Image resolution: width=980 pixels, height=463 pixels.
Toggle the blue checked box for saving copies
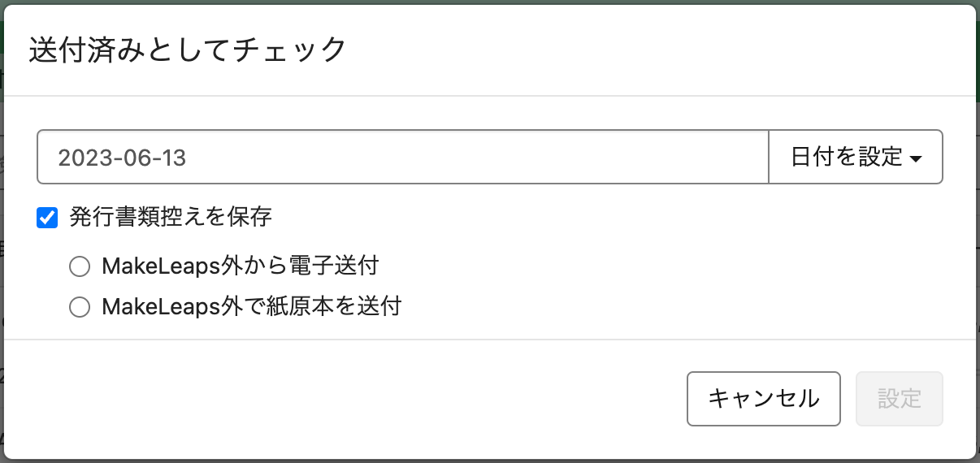pyautogui.click(x=48, y=218)
